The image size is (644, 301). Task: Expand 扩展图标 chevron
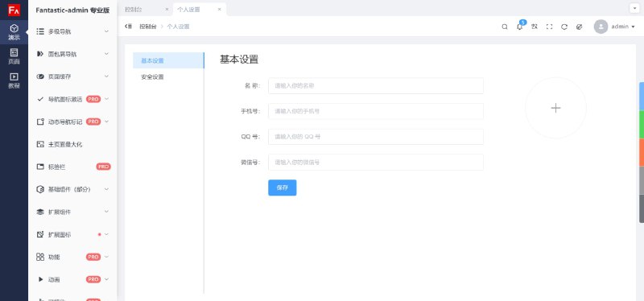click(107, 234)
